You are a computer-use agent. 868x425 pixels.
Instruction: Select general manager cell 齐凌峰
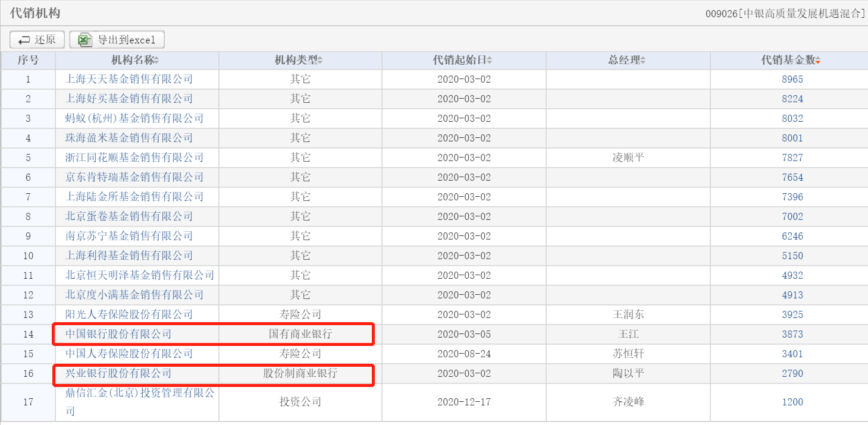628,402
